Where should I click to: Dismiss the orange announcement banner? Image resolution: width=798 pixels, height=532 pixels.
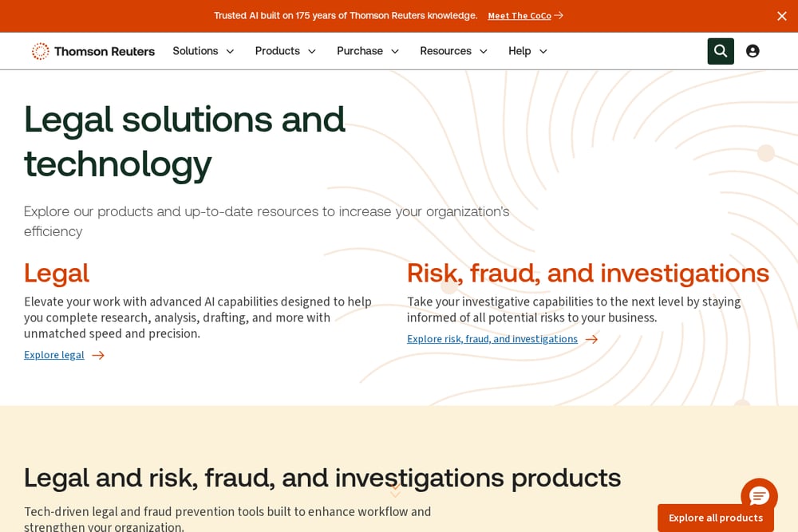[782, 16]
